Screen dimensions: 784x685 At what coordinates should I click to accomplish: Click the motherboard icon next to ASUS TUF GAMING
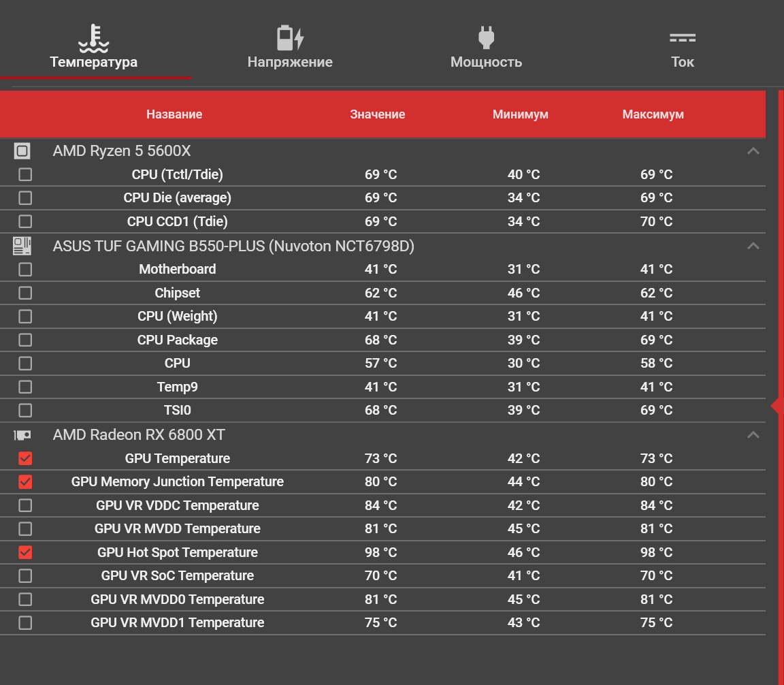[22, 246]
